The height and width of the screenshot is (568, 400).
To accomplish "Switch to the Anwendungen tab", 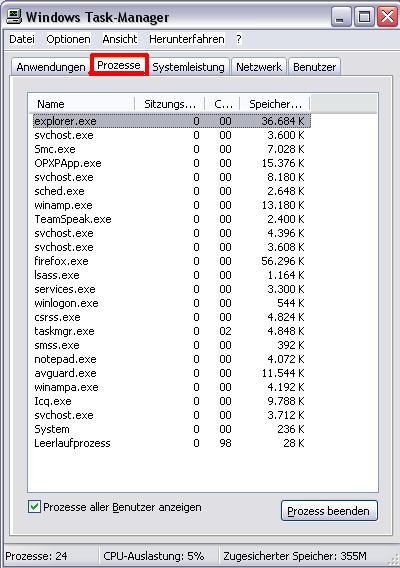I will 51,67.
